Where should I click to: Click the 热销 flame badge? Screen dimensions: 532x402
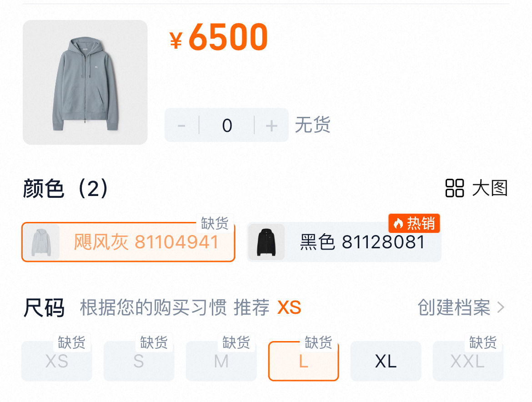414,223
